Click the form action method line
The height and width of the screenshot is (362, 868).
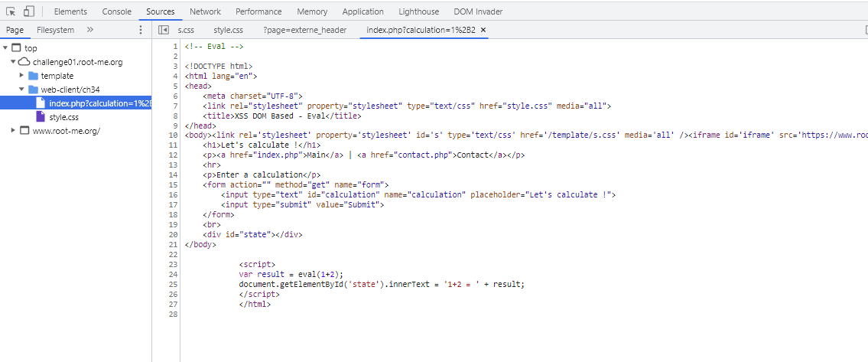click(296, 184)
